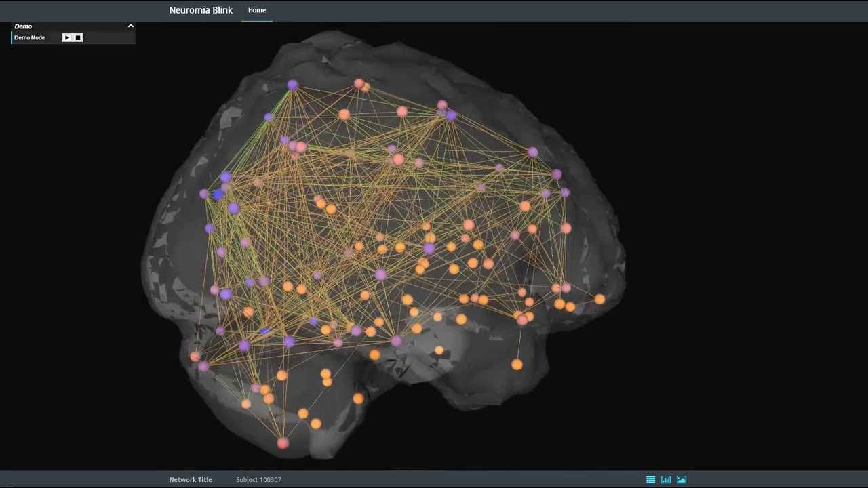Start Demo Mode with the play button

[x=66, y=38]
